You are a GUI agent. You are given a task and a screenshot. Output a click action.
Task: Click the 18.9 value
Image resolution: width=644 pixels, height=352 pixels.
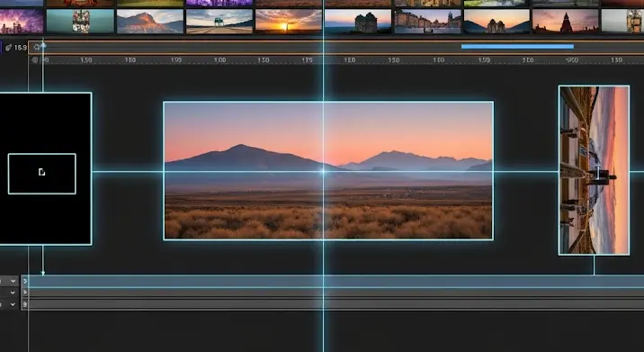[x=20, y=48]
